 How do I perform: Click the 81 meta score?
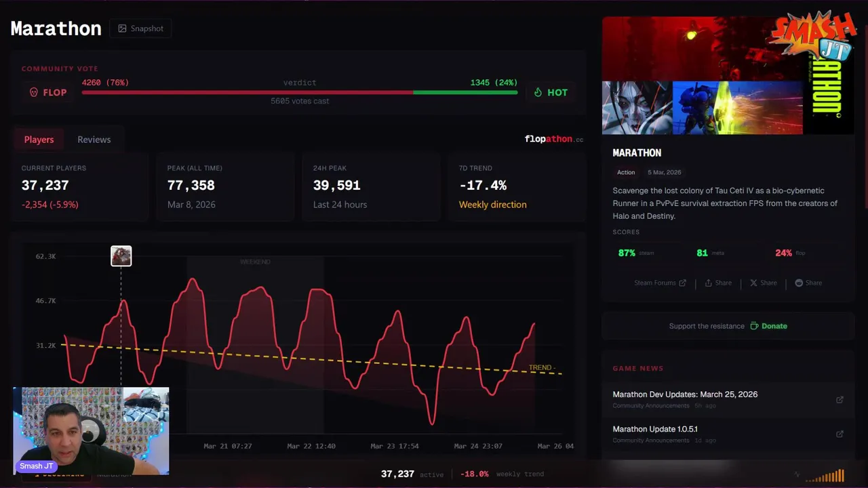[702, 253]
